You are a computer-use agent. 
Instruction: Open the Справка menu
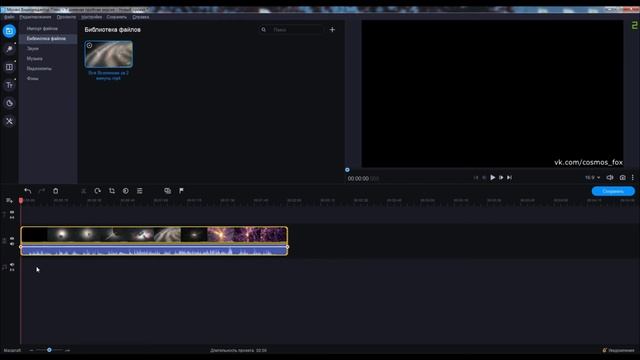click(x=140, y=17)
